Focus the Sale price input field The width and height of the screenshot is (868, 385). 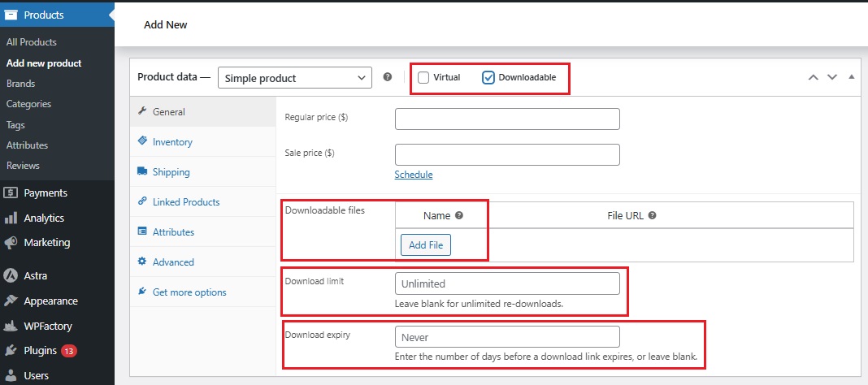[x=507, y=155]
